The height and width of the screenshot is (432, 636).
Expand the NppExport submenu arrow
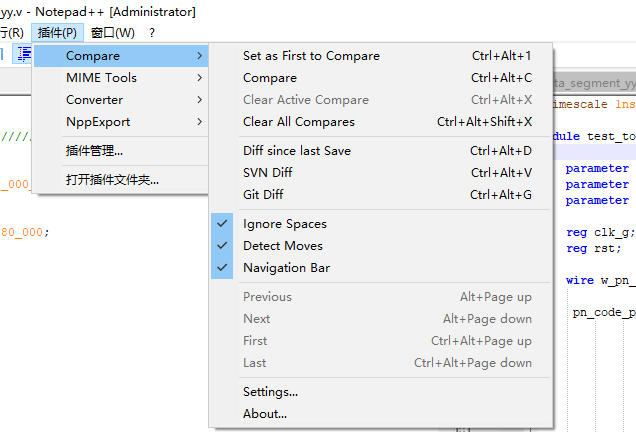point(200,122)
